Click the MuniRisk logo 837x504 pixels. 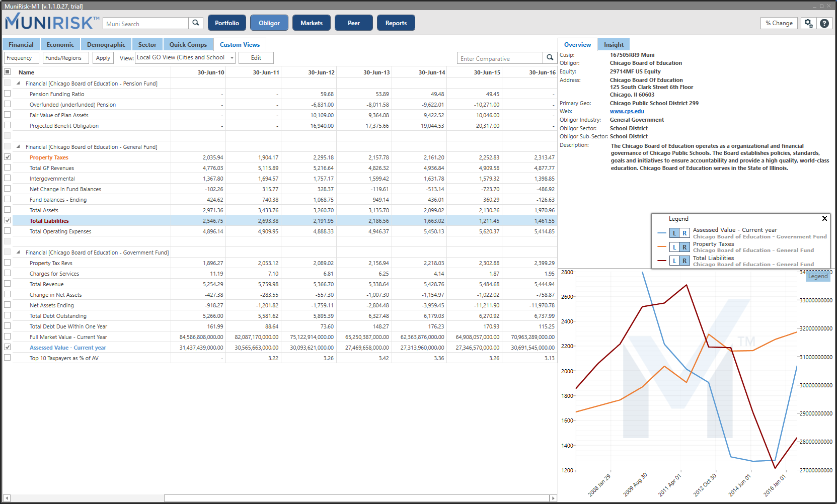pos(52,22)
